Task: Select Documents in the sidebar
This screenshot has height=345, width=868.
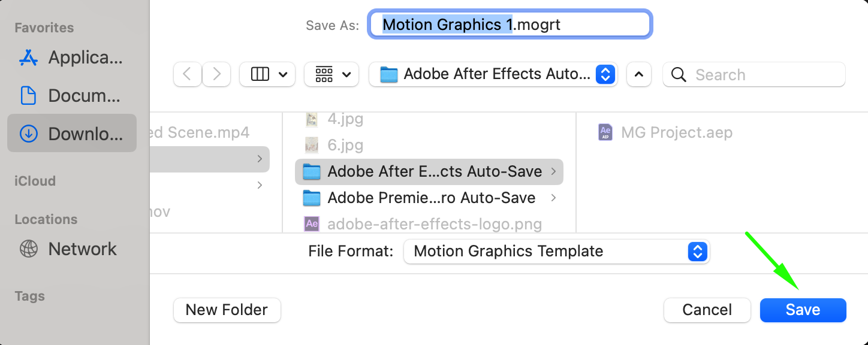Action: pyautogui.click(x=72, y=96)
